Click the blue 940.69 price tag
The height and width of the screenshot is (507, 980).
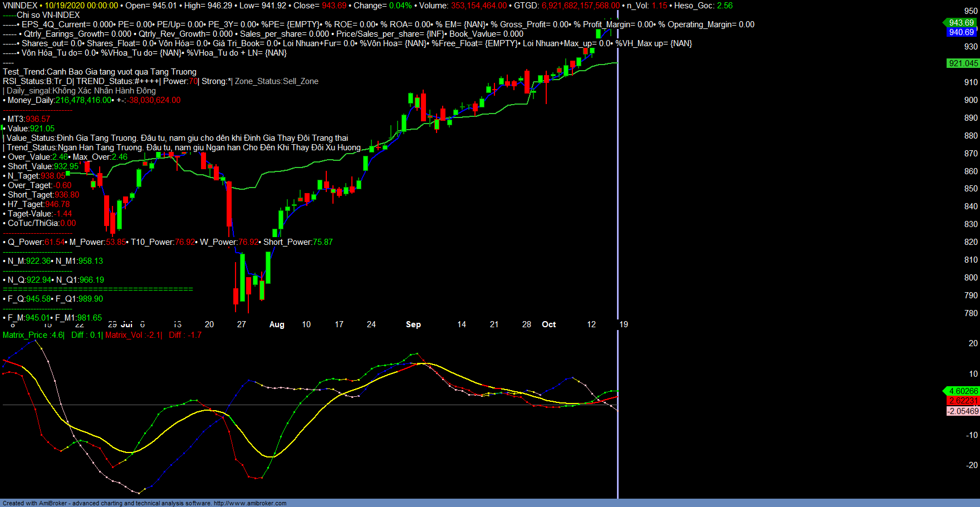[961, 32]
